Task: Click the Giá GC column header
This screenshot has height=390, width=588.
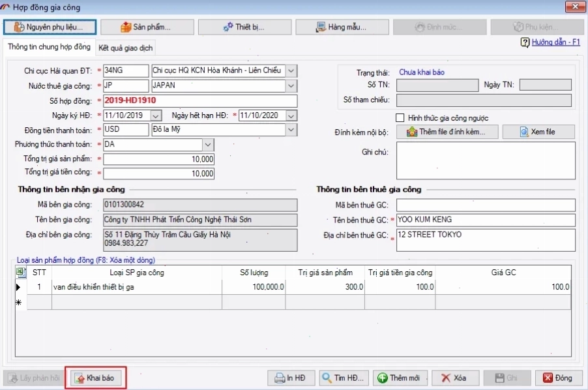Action: point(503,273)
